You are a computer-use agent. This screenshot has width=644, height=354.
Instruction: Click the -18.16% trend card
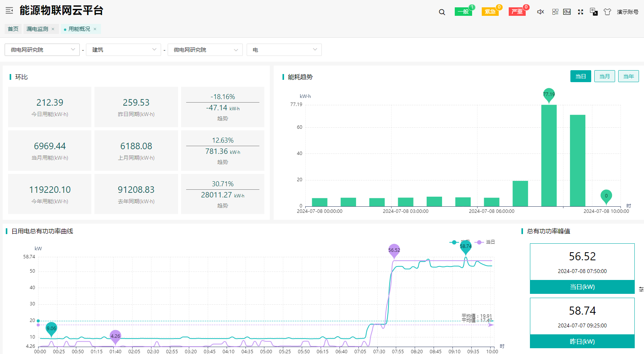click(x=223, y=107)
